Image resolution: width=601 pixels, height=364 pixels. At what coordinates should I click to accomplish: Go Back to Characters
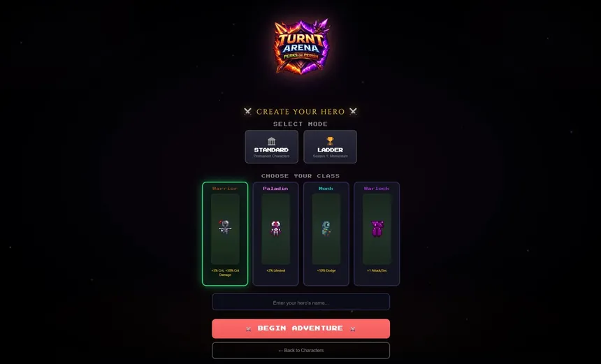(x=301, y=350)
